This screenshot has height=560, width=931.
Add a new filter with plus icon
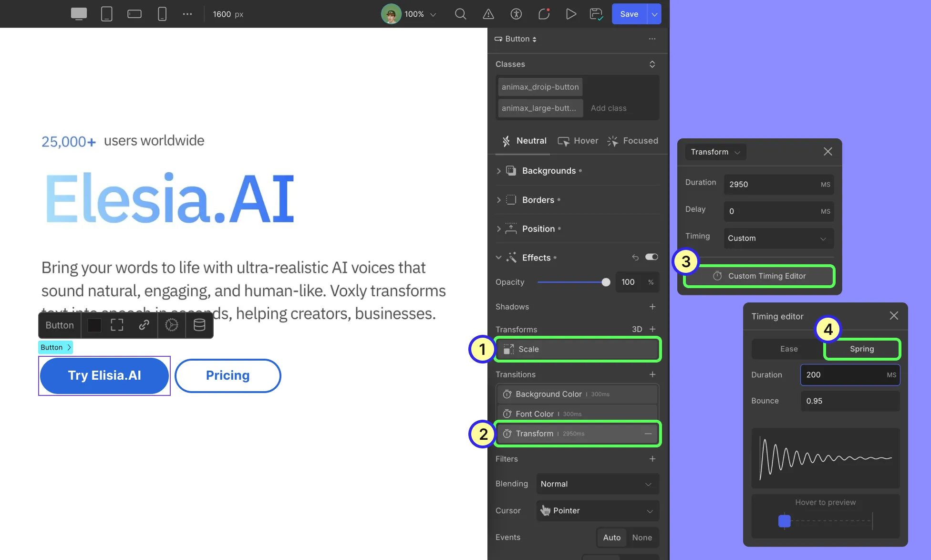(x=652, y=459)
